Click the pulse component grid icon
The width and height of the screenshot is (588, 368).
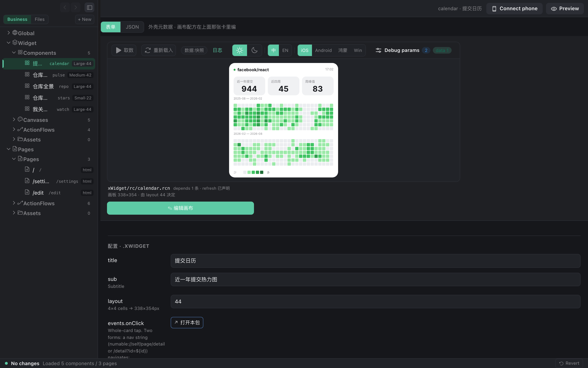pyautogui.click(x=27, y=74)
